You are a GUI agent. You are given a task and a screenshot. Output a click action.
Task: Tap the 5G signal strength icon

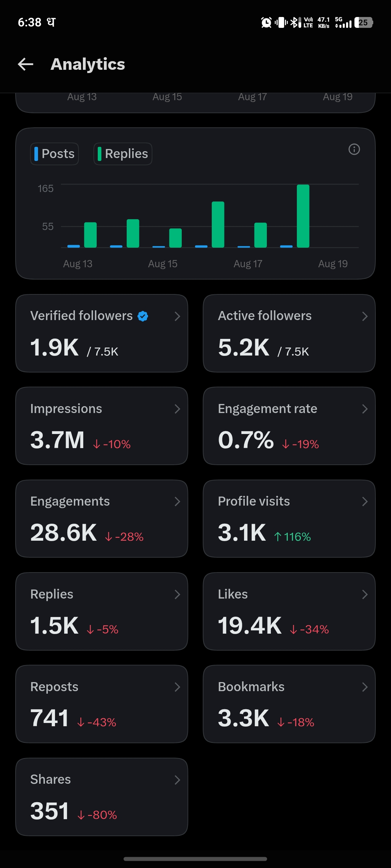coord(343,22)
